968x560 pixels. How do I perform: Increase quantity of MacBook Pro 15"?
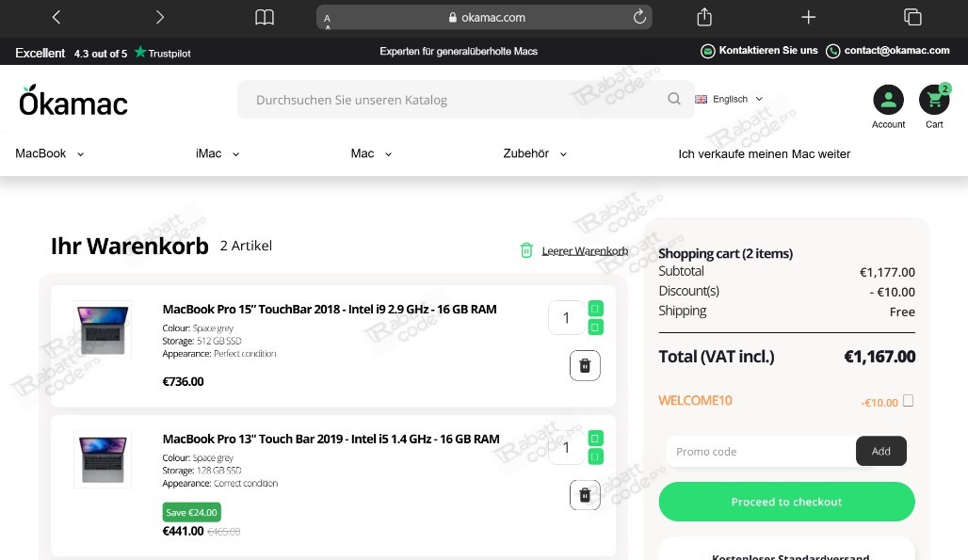pos(595,309)
